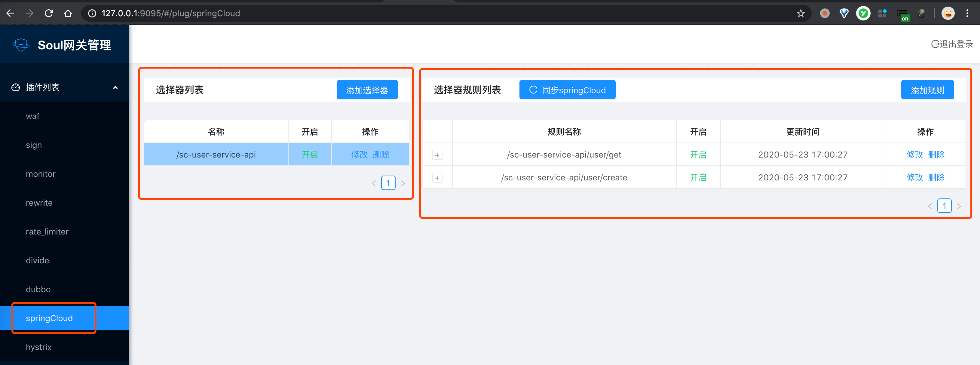Toggle 开启 status for /sc-user-service-api selector
This screenshot has height=365, width=980.
(x=309, y=155)
